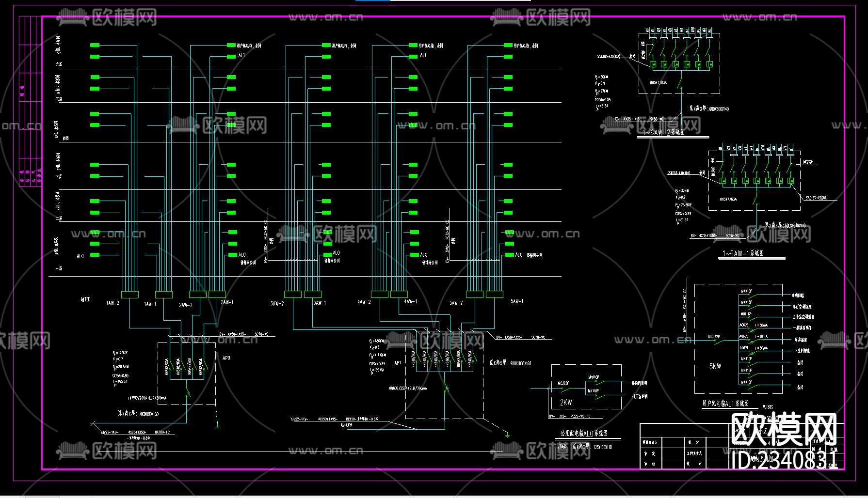Select the 5AW-2 panel label
The image size is (868, 498).
(456, 303)
